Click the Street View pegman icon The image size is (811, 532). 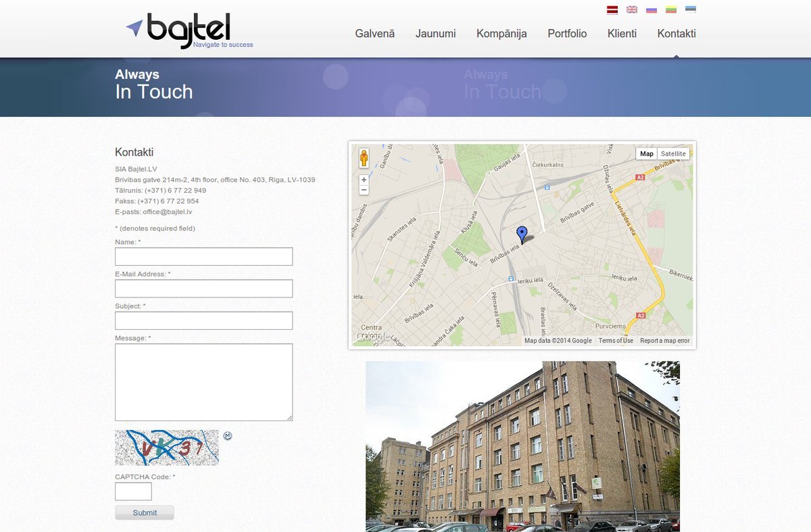point(364,158)
